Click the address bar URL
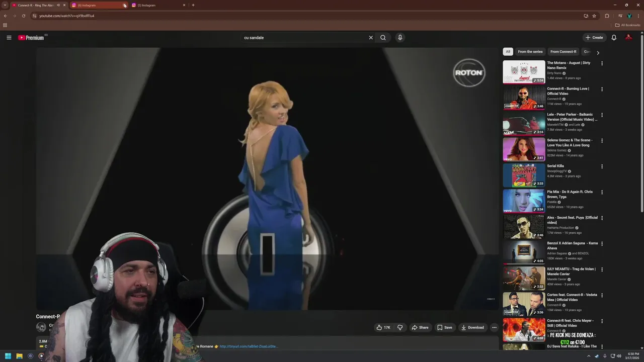 (66, 16)
